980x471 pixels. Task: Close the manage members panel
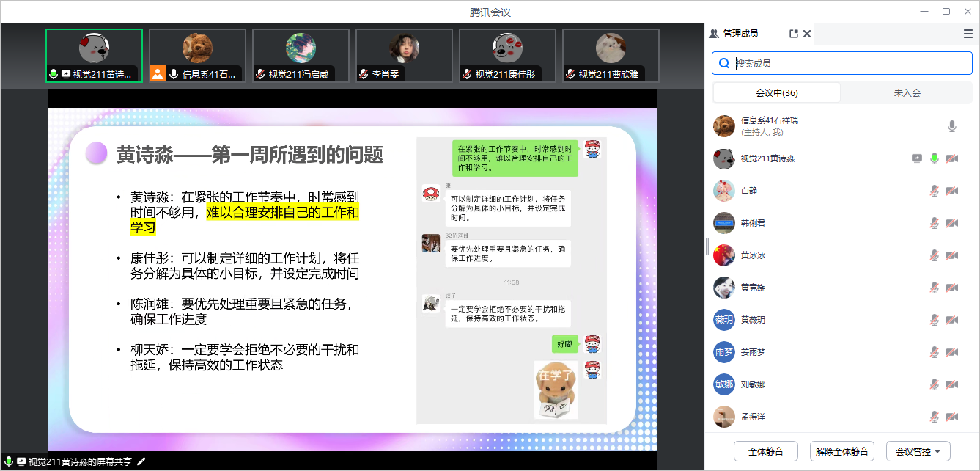[x=807, y=34]
